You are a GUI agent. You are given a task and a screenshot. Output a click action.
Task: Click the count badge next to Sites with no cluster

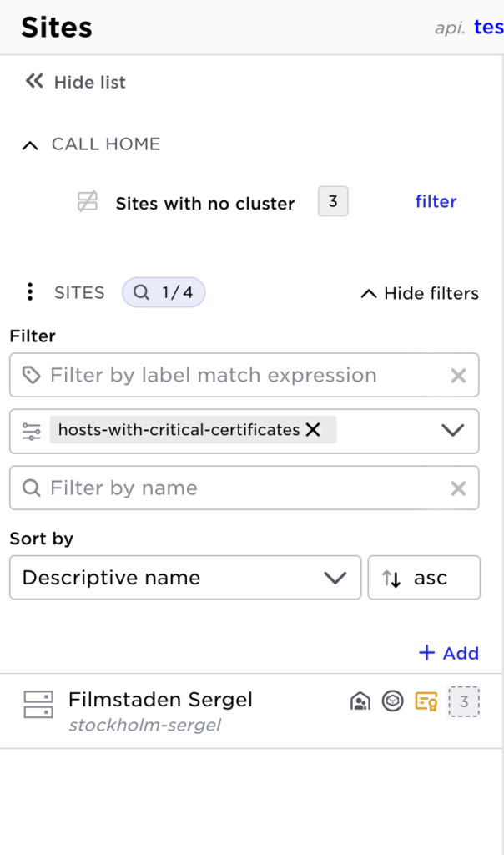pos(332,200)
